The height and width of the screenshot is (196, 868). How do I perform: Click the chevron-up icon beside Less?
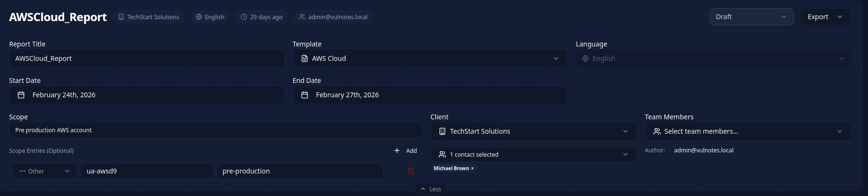[x=423, y=189]
